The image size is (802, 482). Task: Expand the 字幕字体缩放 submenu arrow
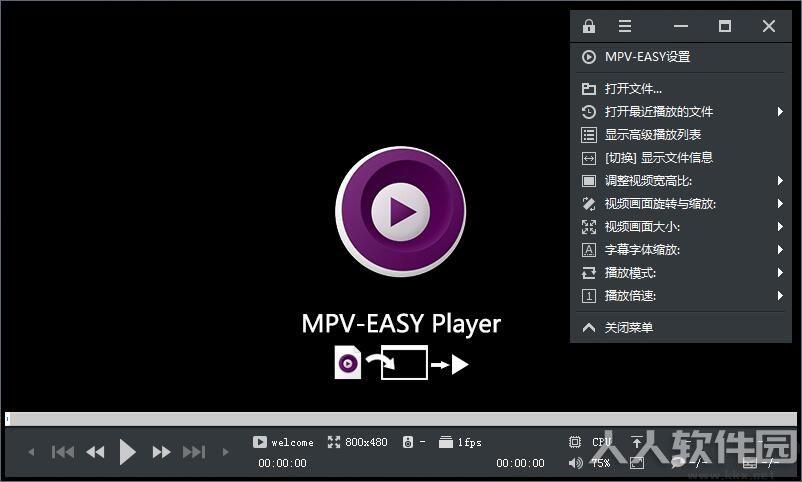(x=780, y=250)
